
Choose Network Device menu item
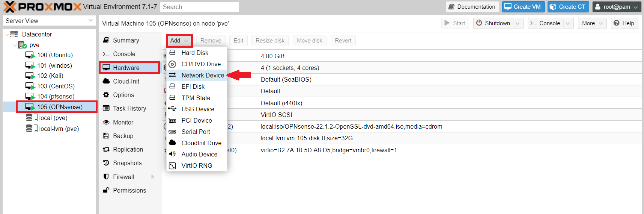point(197,75)
